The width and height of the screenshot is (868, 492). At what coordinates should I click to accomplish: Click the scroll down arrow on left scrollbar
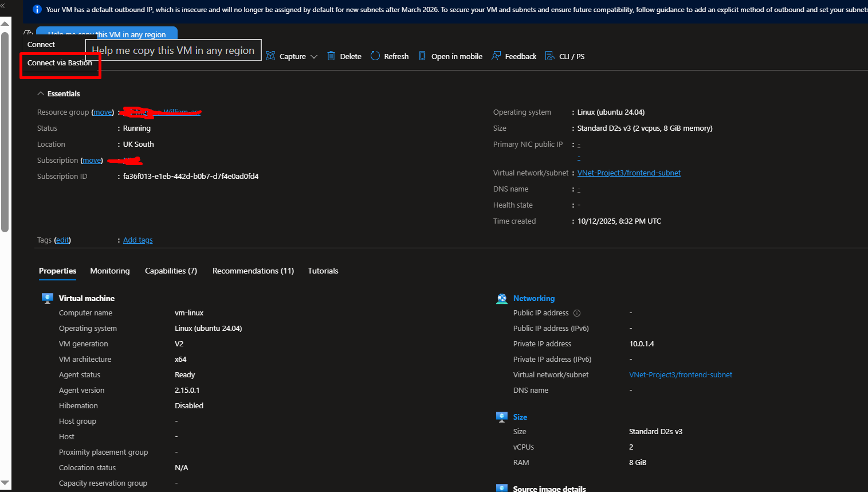tap(5, 483)
